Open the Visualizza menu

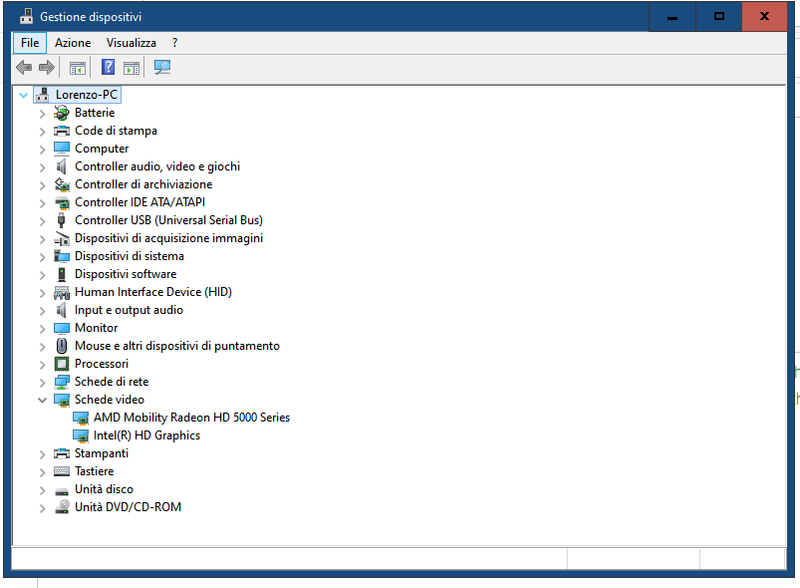click(x=131, y=43)
